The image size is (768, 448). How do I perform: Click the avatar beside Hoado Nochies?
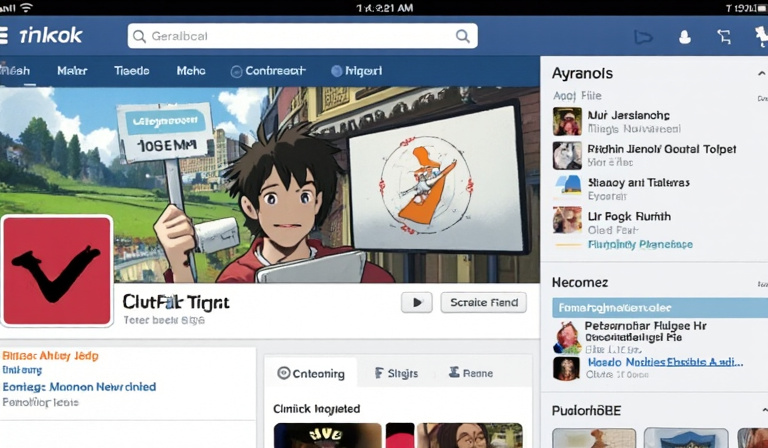[567, 368]
